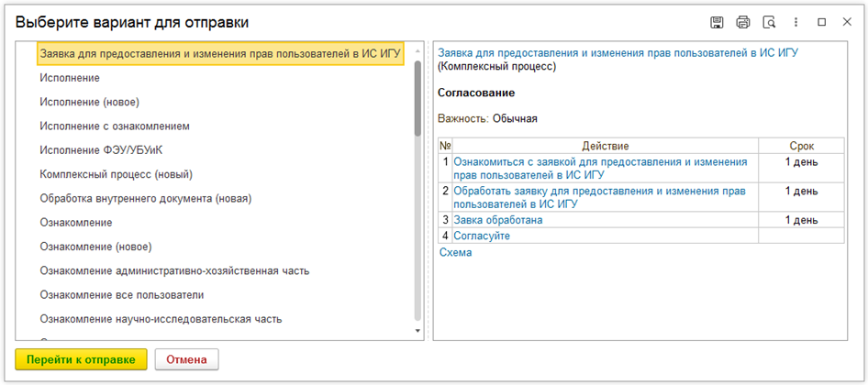The height and width of the screenshot is (385, 868).
Task: Select Исполнение (новое) in the list
Action: pyautogui.click(x=89, y=103)
